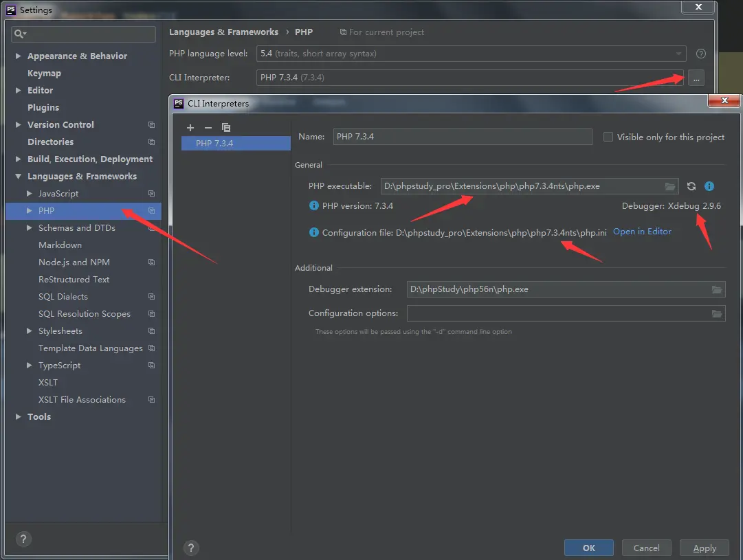Select PHP 7.3.4 interpreter in list

236,143
